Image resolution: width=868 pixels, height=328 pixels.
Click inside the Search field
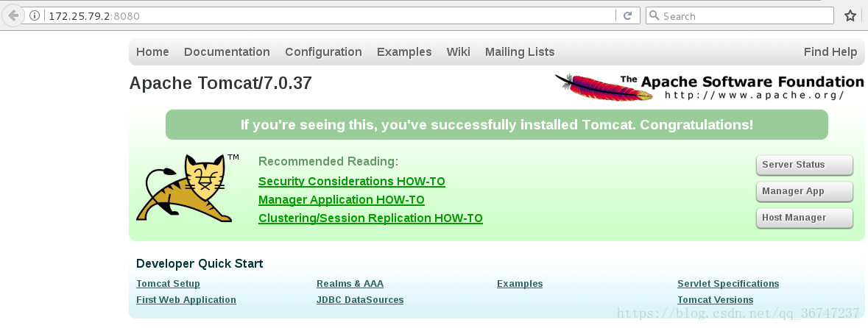pyautogui.click(x=740, y=16)
